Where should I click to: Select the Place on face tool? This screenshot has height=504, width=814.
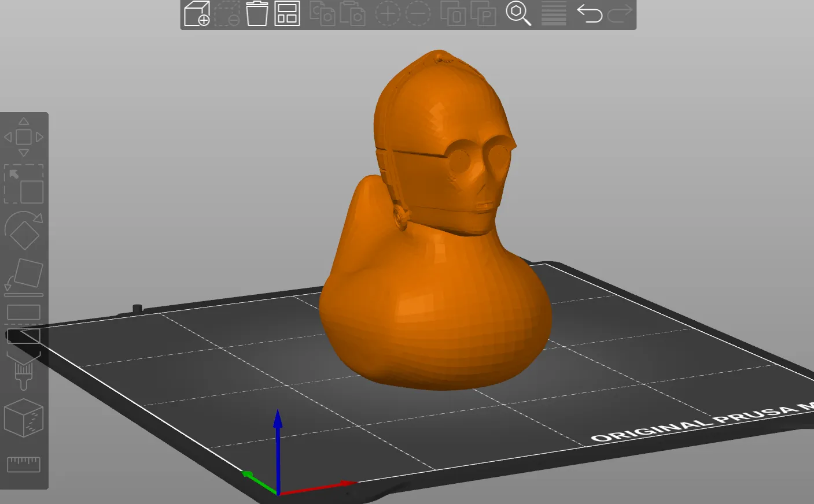tap(24, 277)
